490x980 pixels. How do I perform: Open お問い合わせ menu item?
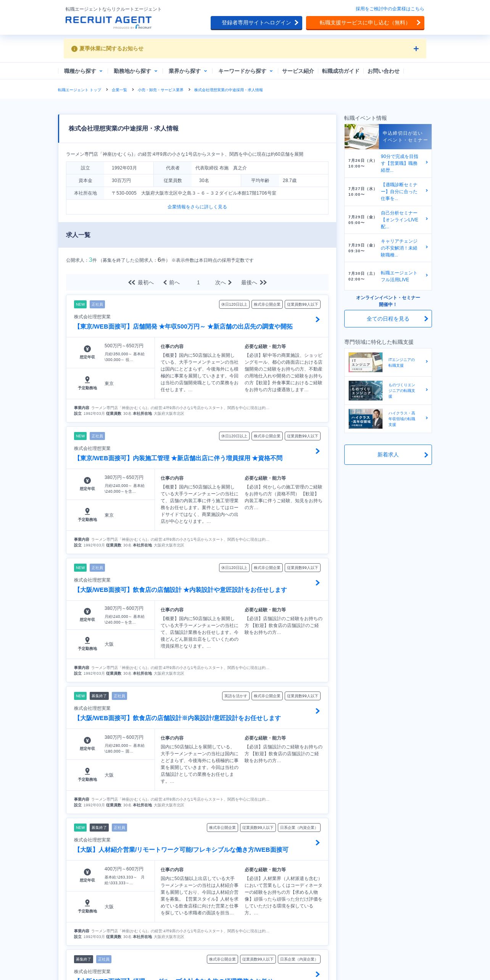pyautogui.click(x=383, y=71)
